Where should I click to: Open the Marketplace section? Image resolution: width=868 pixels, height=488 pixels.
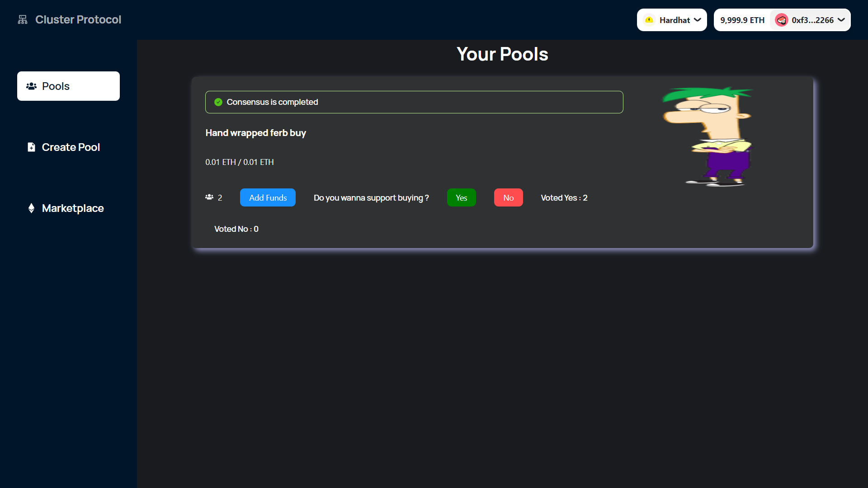tap(72, 208)
